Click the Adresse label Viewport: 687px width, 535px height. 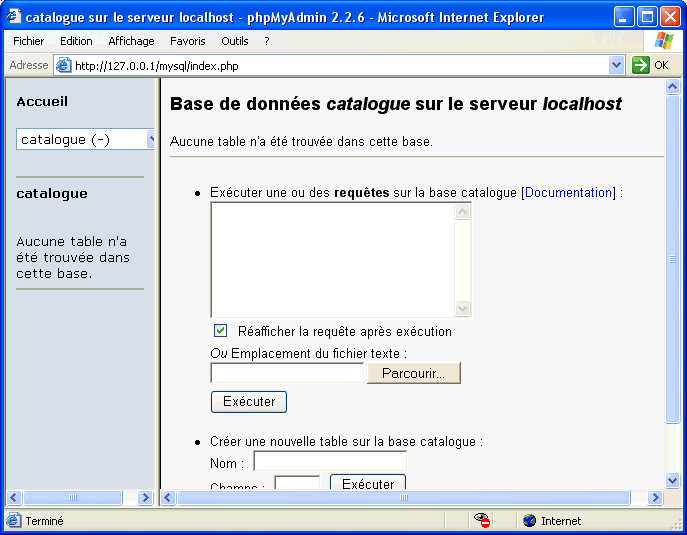(29, 65)
